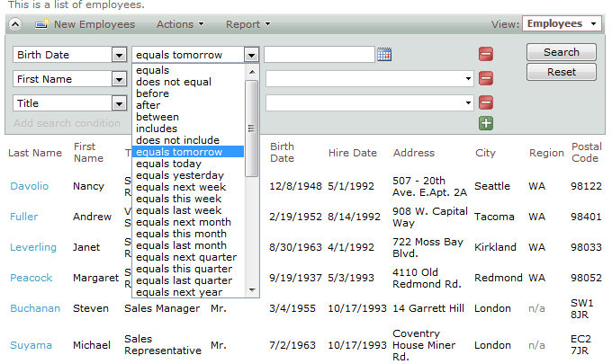
Task: Remove the Title search condition
Action: (486, 103)
